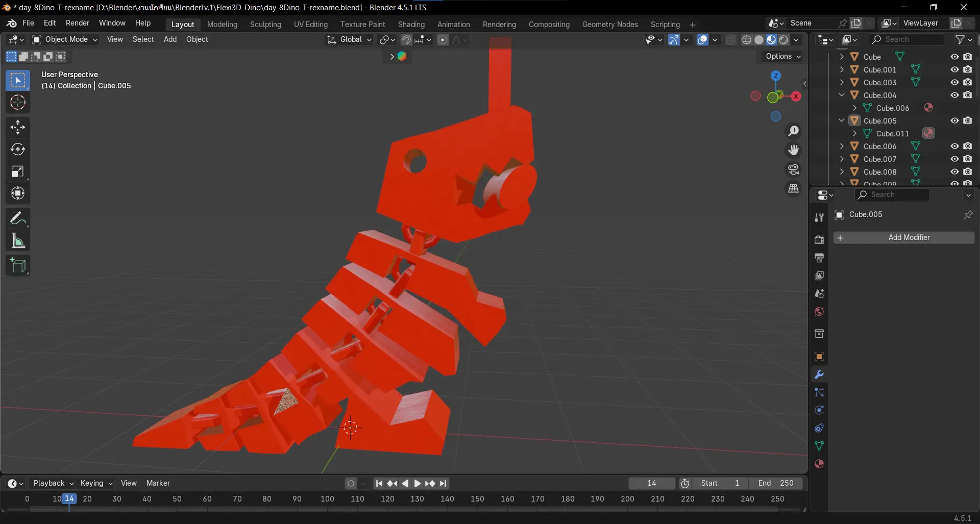
Task: Open the Object menu
Action: point(198,39)
